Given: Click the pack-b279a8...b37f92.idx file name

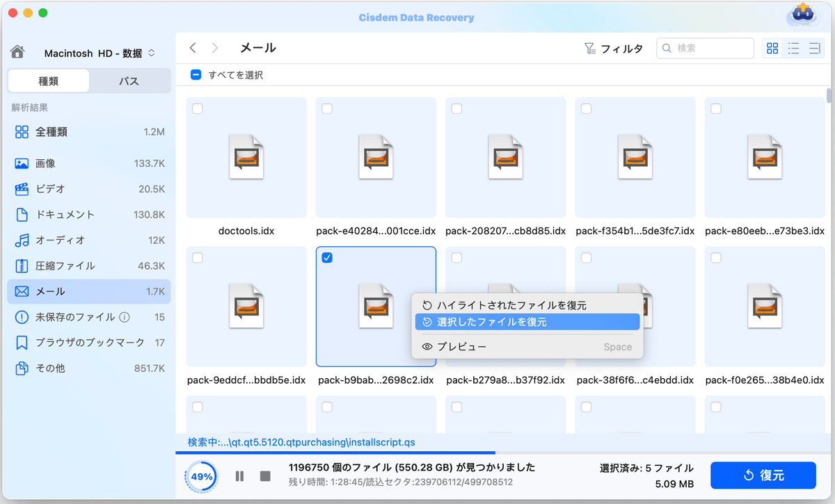Looking at the screenshot, I should pos(505,380).
